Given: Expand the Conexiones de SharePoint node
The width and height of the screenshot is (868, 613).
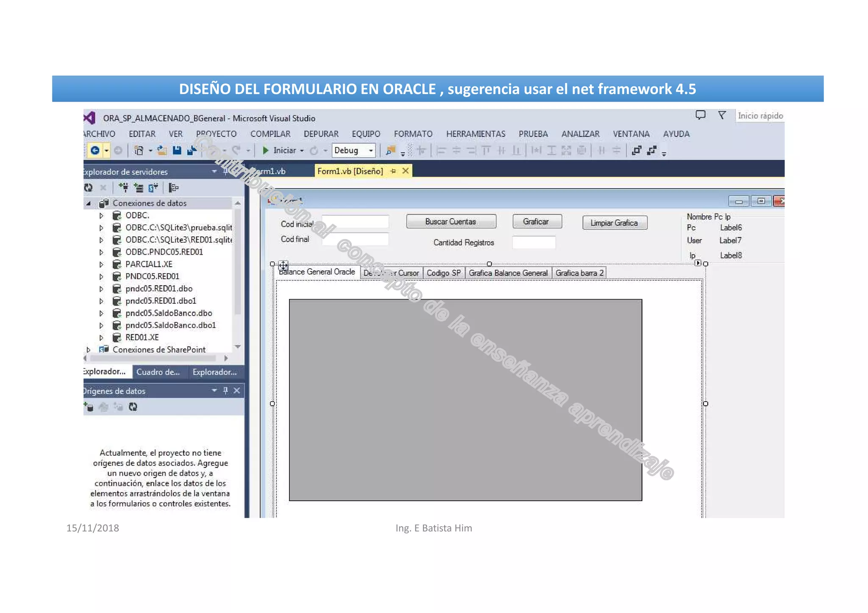Looking at the screenshot, I should pos(88,350).
